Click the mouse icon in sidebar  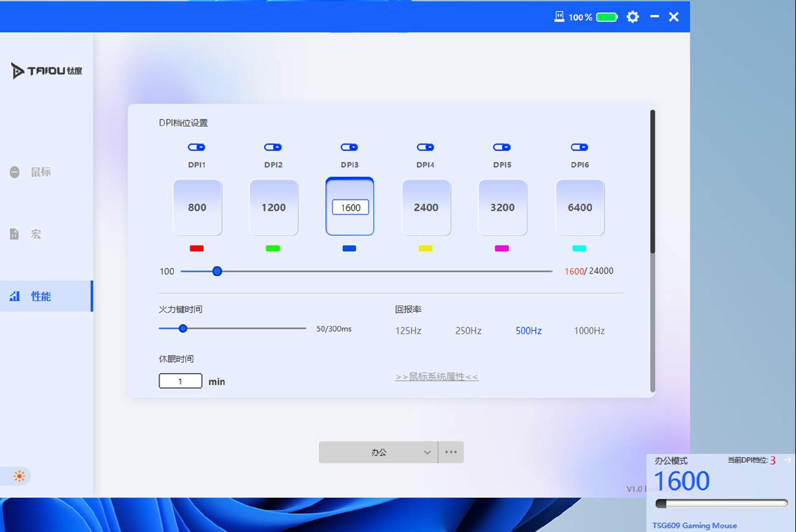coord(15,172)
